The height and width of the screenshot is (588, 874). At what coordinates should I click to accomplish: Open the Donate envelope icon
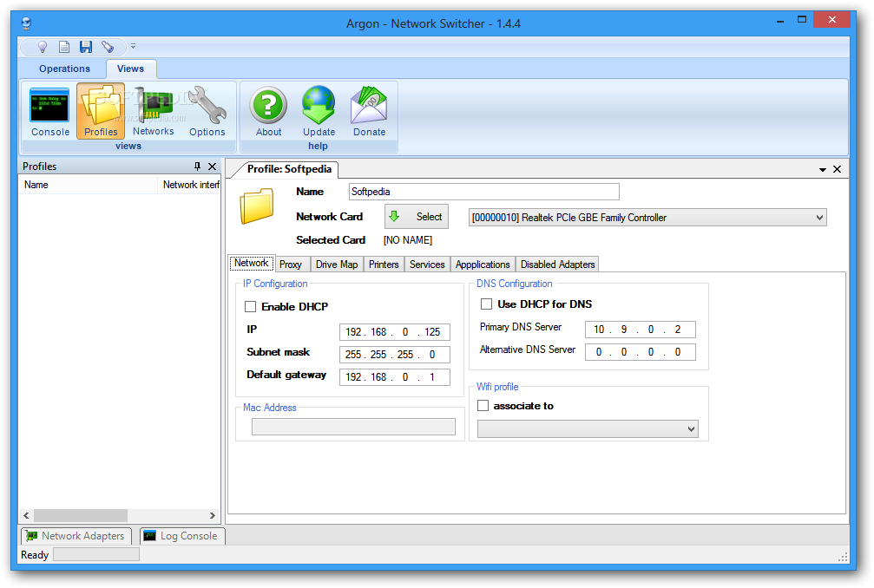(x=369, y=111)
